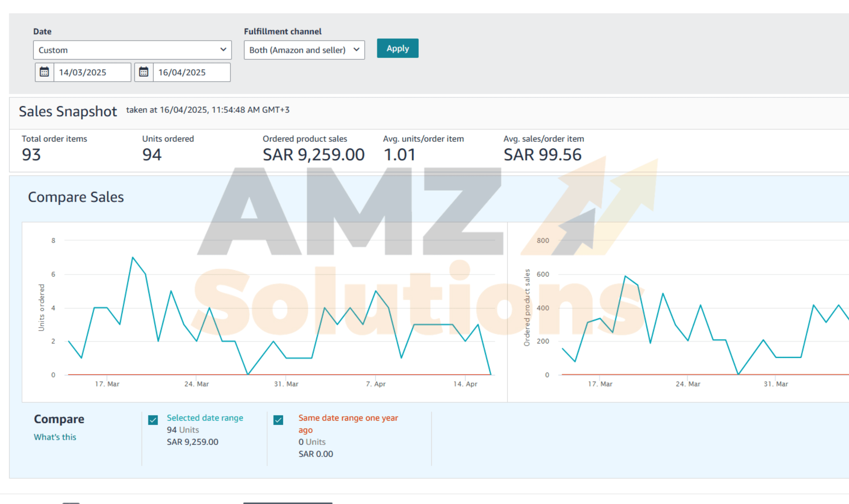Click the Same date range one year ago label
The width and height of the screenshot is (849, 504).
348,418
